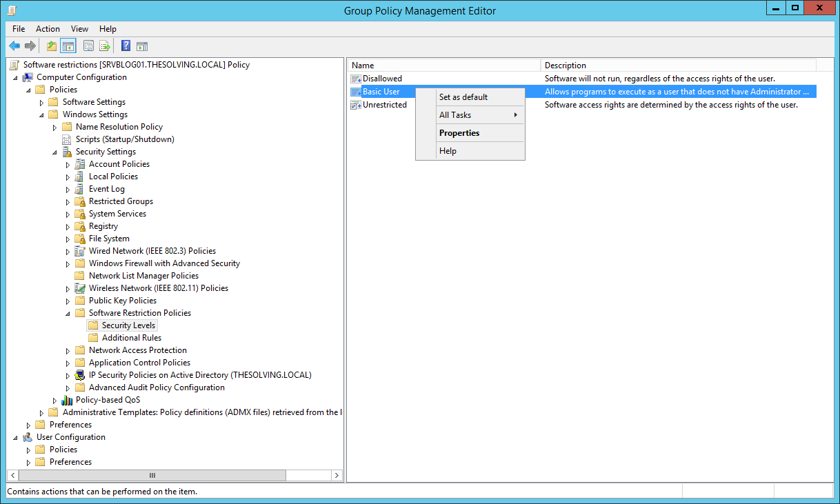Collapse the Software Restriction Policies node
The image size is (840, 504).
click(x=68, y=314)
